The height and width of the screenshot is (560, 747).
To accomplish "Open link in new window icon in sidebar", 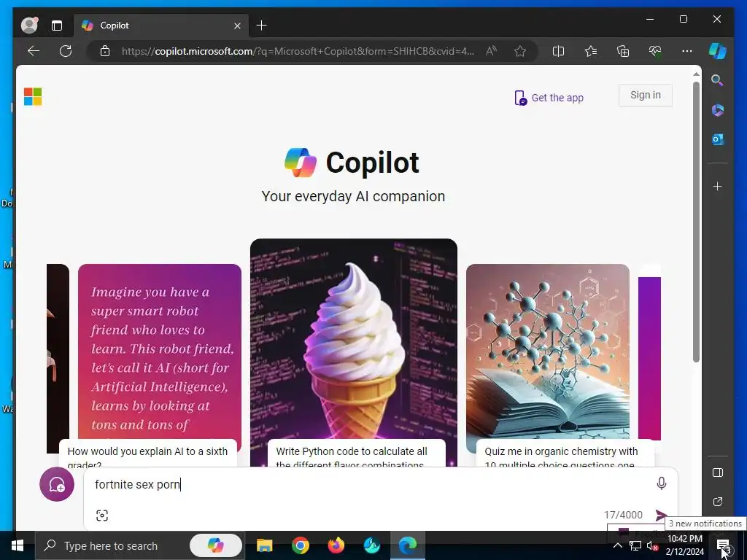I will [x=718, y=502].
